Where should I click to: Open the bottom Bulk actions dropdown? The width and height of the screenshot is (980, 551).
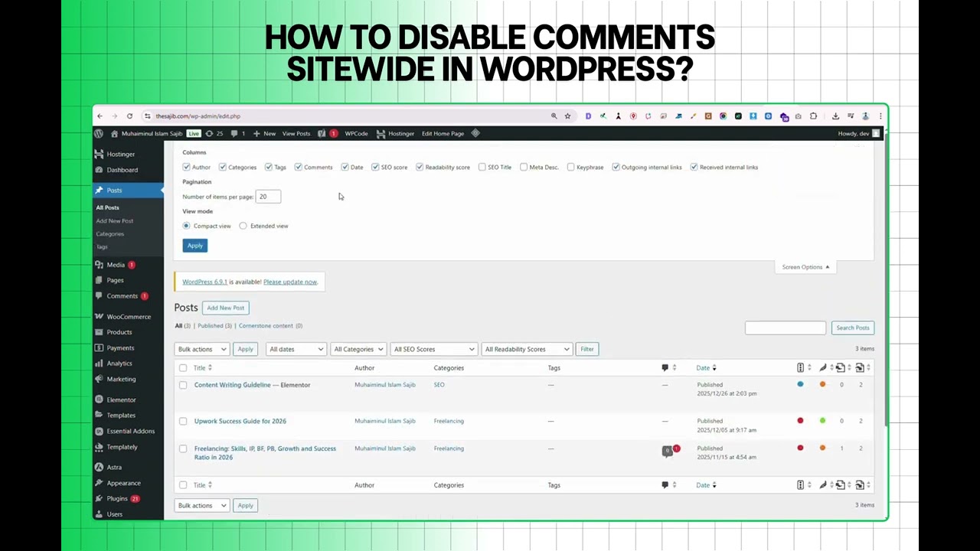pos(201,505)
